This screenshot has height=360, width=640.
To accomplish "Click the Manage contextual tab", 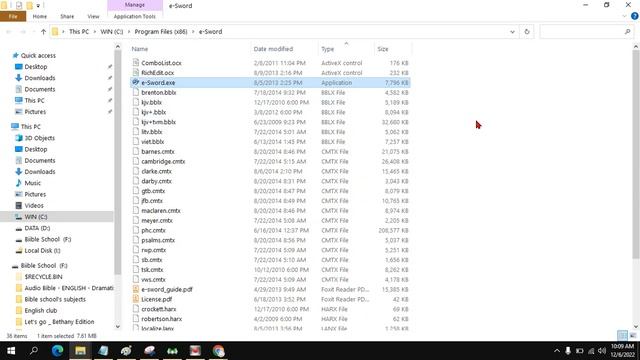I will click(135, 5).
